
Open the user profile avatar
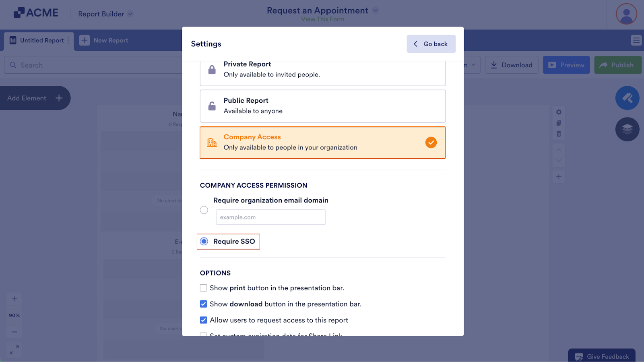tap(626, 14)
